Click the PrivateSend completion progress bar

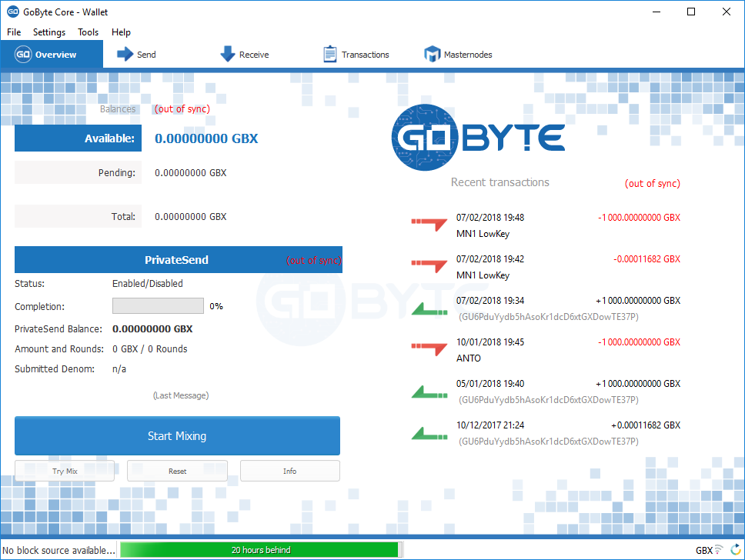(x=157, y=305)
